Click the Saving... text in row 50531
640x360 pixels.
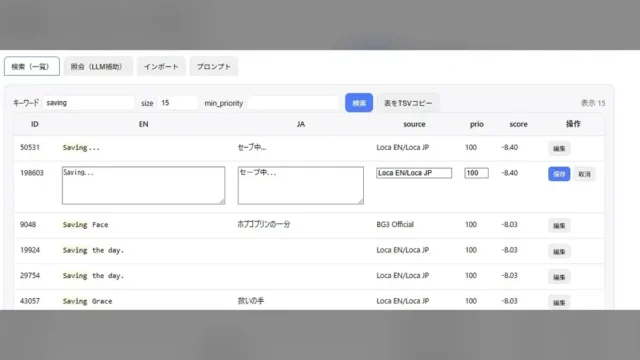[81, 148]
